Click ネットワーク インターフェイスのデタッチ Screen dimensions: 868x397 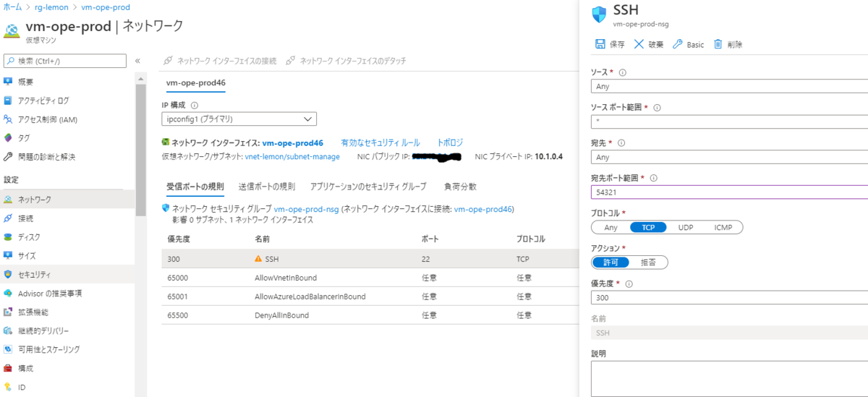click(x=346, y=61)
